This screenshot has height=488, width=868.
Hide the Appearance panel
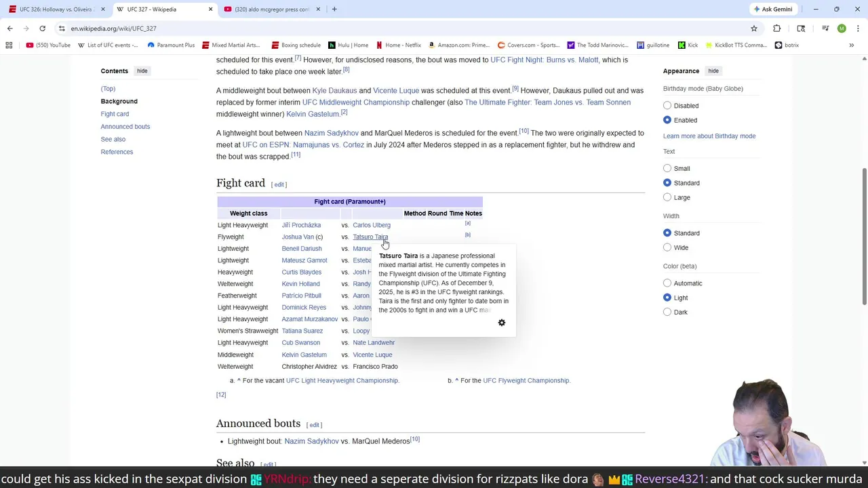[x=713, y=71]
